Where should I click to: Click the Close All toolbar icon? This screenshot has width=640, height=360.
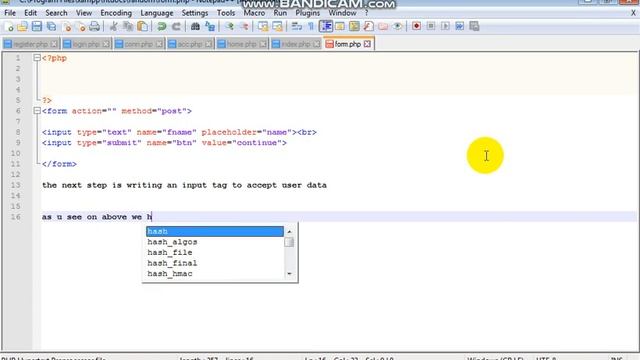81,27
